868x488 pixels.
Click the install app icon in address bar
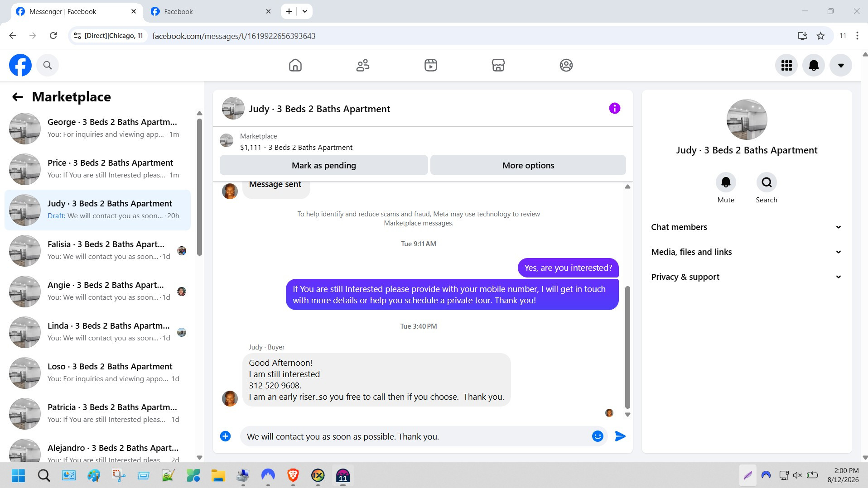(x=802, y=36)
